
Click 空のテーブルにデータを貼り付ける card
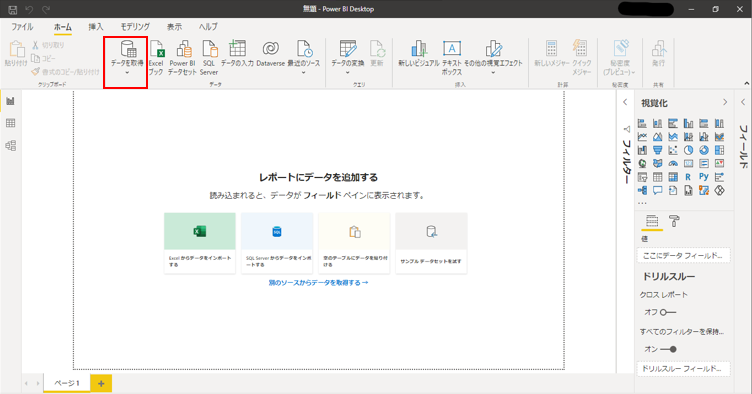pyautogui.click(x=354, y=243)
